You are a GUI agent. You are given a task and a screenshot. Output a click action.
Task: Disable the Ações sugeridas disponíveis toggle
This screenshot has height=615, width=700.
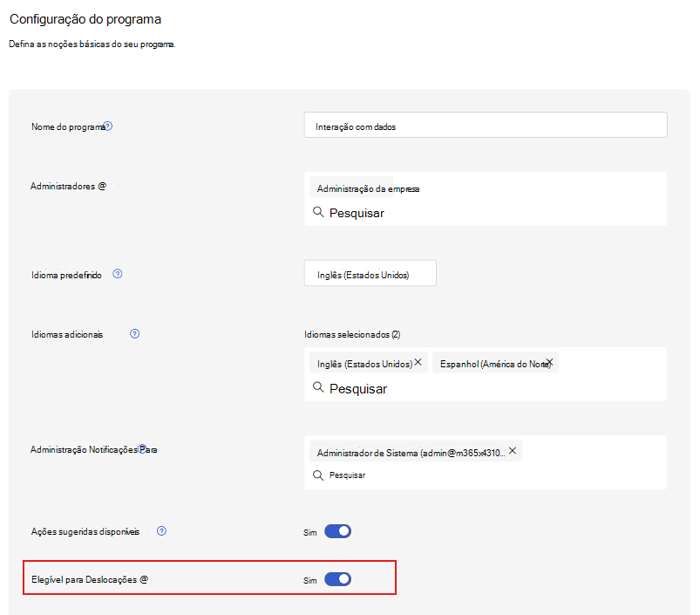coord(338,530)
